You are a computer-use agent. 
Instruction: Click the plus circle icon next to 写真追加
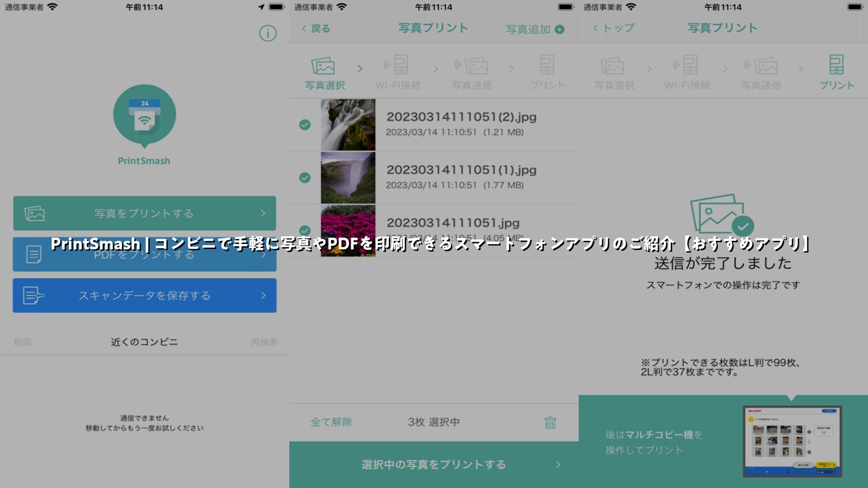tap(560, 29)
